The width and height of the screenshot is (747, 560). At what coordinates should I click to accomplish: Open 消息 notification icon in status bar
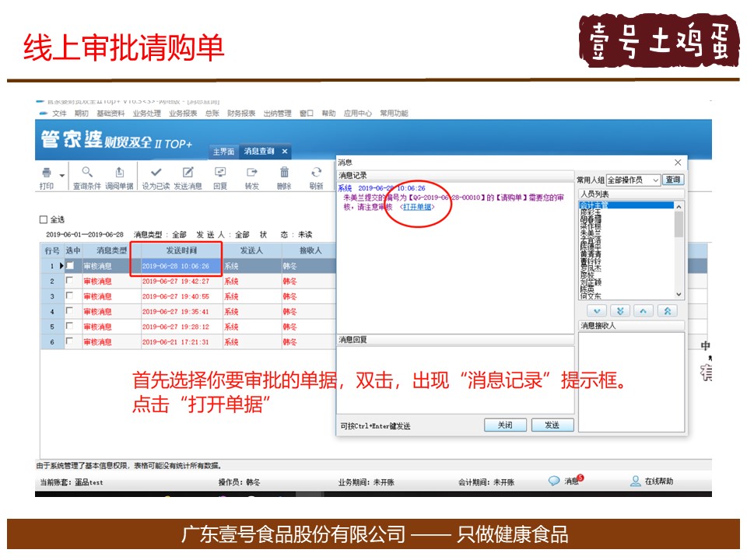(555, 481)
